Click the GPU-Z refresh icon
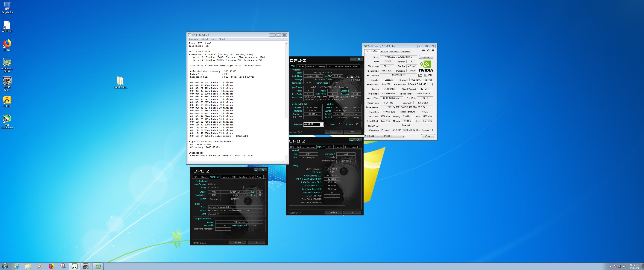The width and height of the screenshot is (644, 270). pyautogui.click(x=428, y=51)
